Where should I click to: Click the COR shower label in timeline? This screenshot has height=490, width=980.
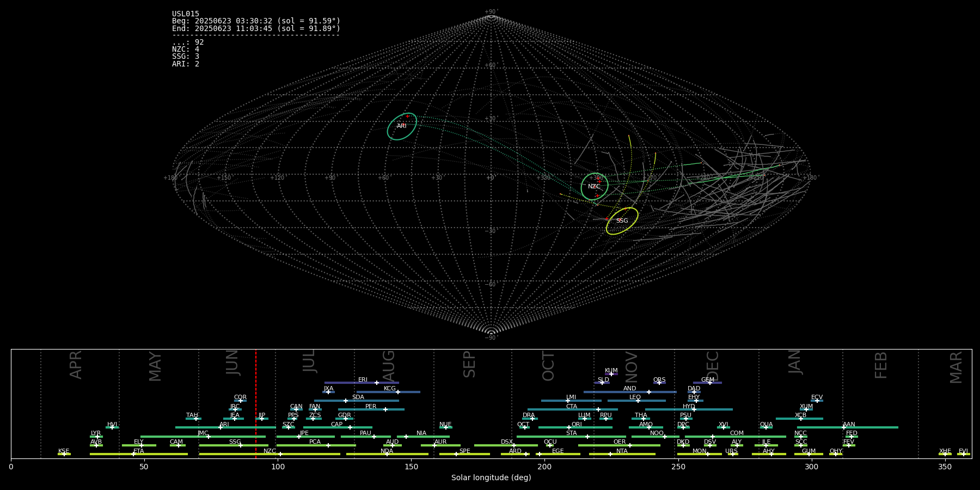(240, 397)
